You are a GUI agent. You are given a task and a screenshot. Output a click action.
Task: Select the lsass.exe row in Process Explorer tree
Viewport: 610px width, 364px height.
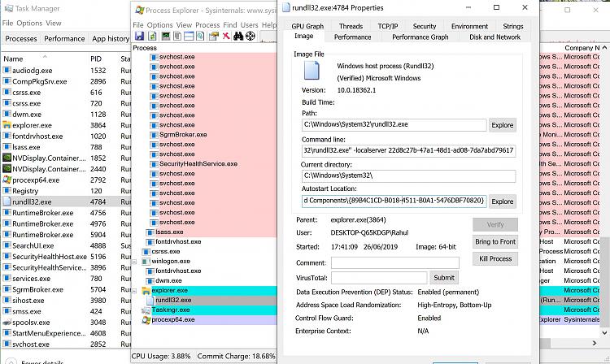(x=169, y=232)
